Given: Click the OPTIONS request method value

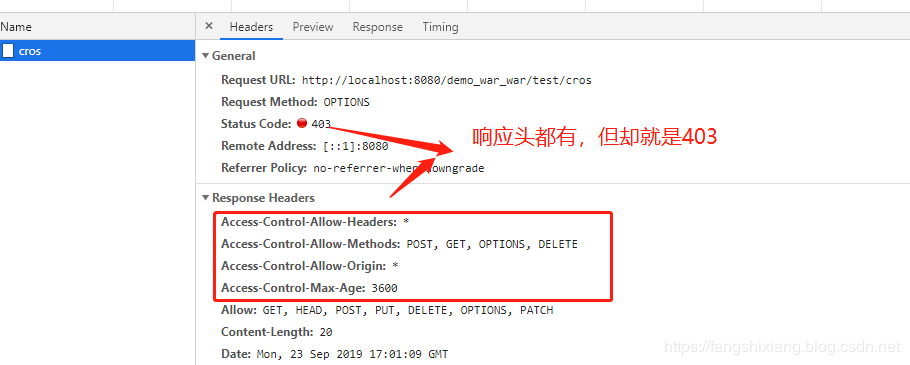Looking at the screenshot, I should click(x=346, y=102).
